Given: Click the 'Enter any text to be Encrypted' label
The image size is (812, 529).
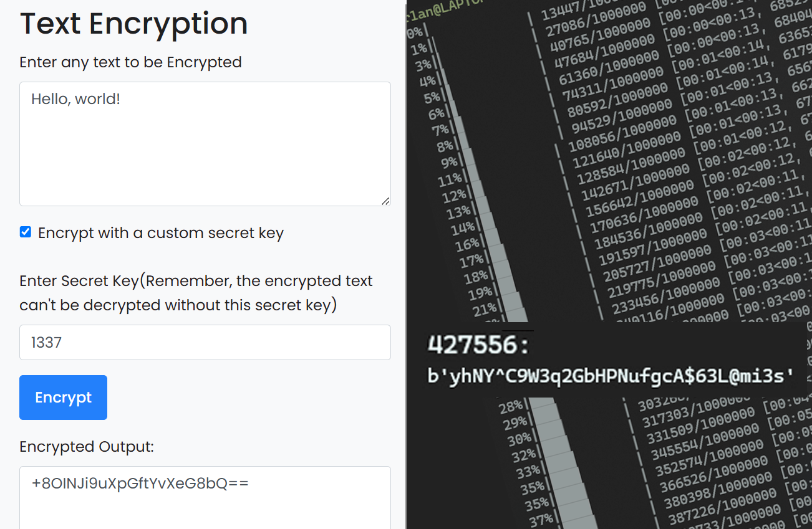Looking at the screenshot, I should point(130,62).
